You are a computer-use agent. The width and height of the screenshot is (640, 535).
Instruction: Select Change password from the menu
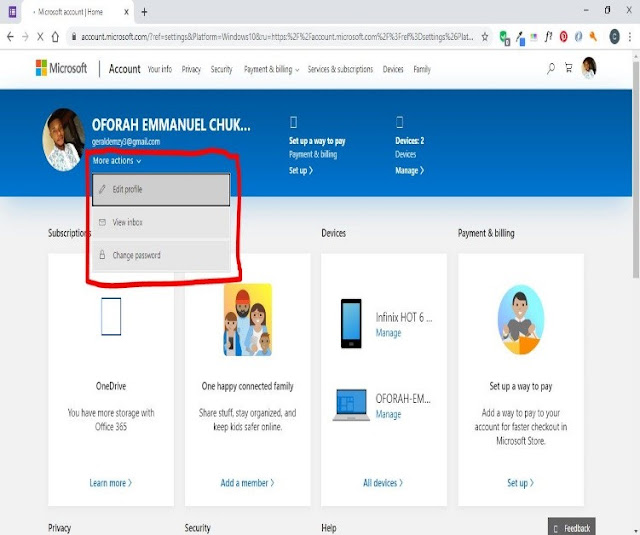point(161,255)
